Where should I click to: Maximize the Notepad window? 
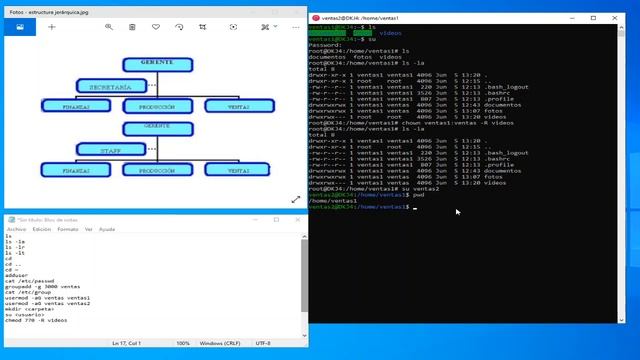276,220
